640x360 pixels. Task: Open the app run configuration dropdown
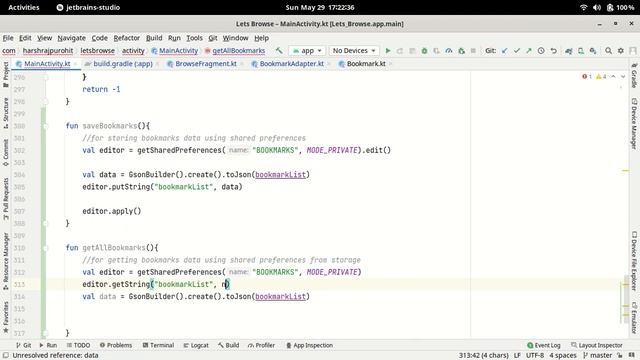pyautogui.click(x=307, y=51)
